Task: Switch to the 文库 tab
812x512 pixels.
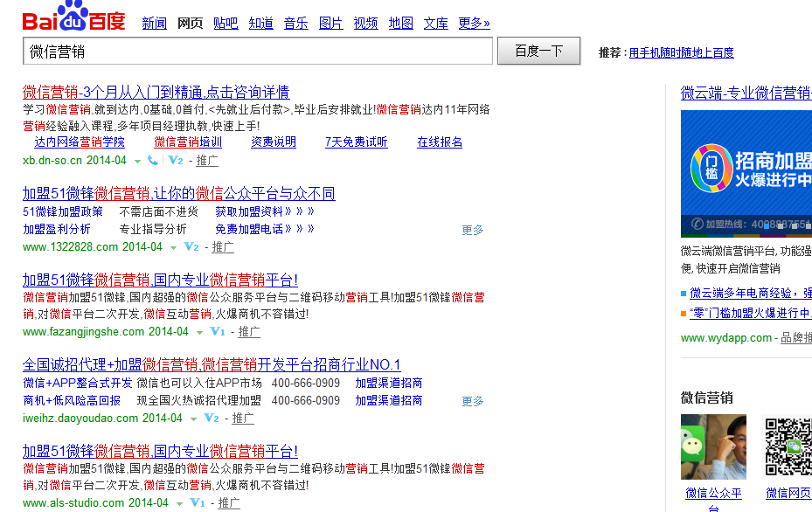Action: [x=435, y=24]
